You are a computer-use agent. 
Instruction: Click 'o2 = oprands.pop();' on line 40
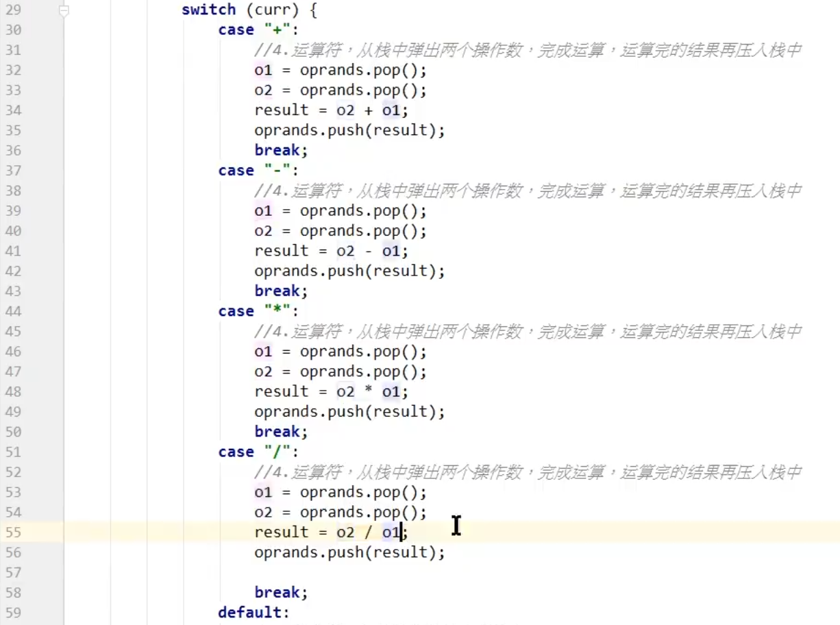coord(341,231)
